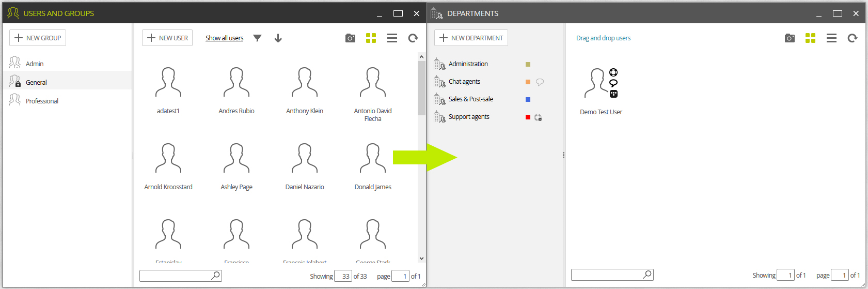Click the chat bubble icon beside Chat agents
This screenshot has height=289, width=868.
[540, 82]
